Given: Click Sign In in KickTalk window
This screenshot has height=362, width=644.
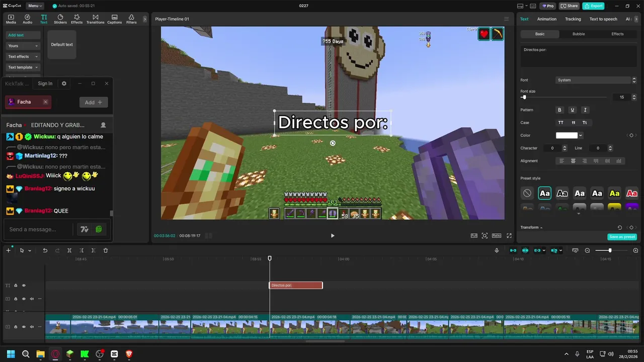Looking at the screenshot, I should pyautogui.click(x=45, y=83).
